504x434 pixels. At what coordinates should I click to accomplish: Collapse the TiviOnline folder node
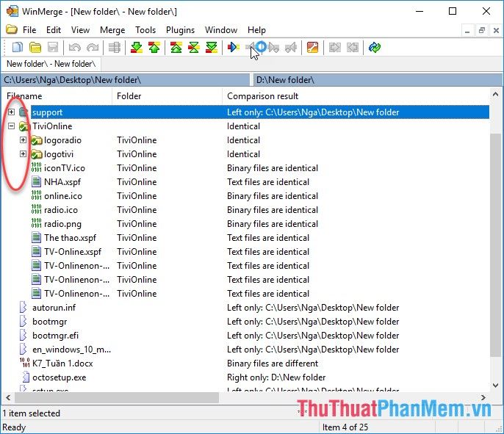tap(11, 126)
